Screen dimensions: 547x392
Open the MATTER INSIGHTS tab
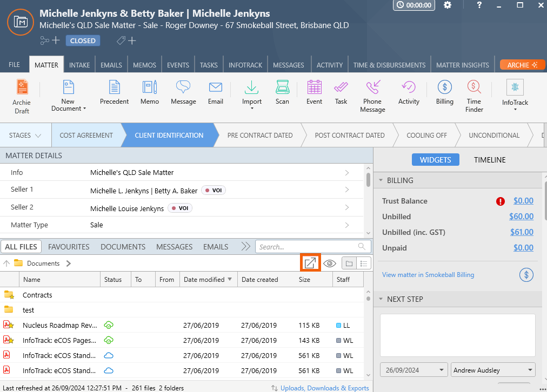pos(463,65)
